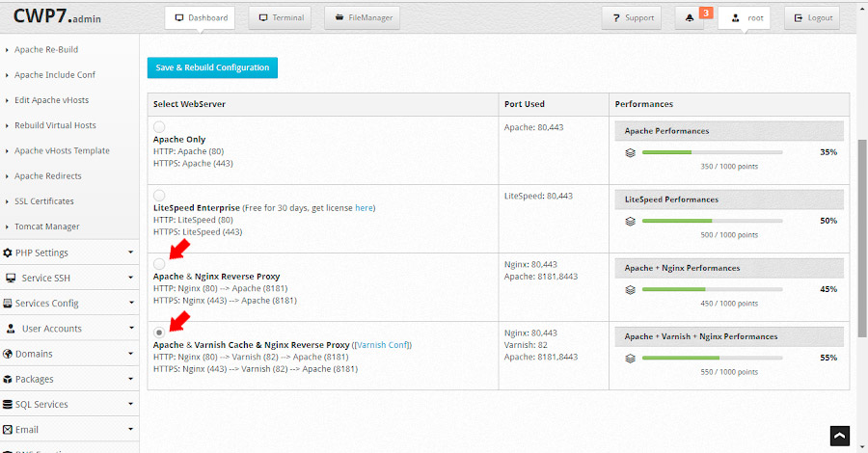Click the Apache + Nginx 45% progress bar
The height and width of the screenshot is (453, 868).
pos(713,289)
